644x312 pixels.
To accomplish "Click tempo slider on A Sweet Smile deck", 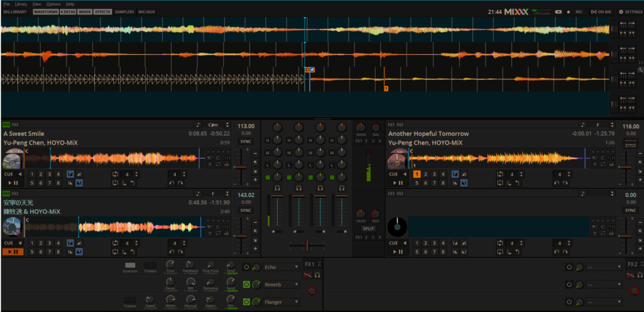I will [241, 167].
